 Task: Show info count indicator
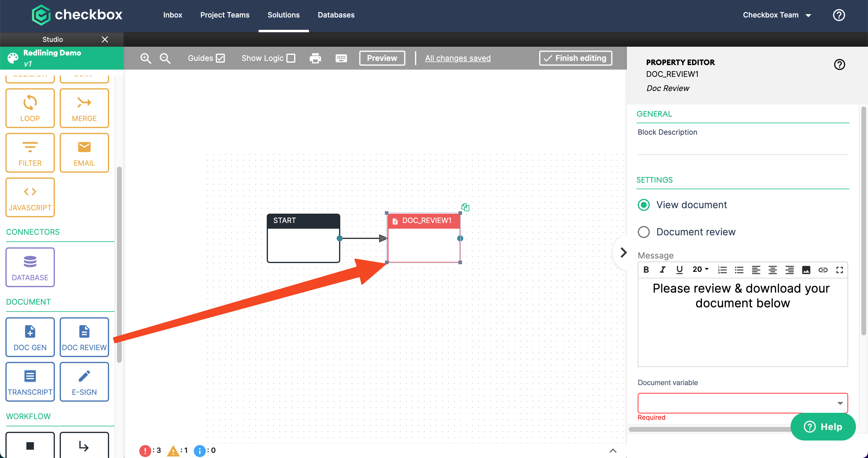point(205,450)
